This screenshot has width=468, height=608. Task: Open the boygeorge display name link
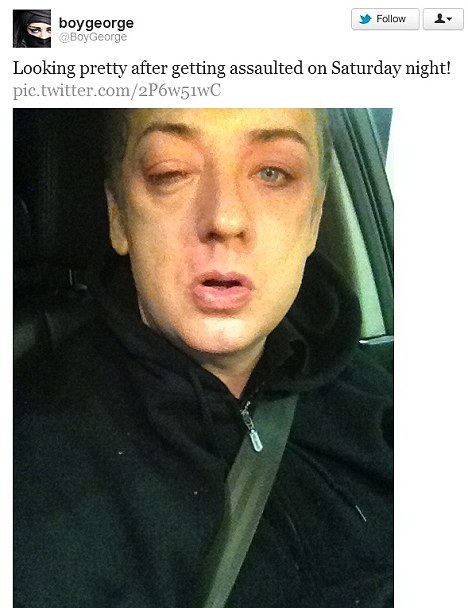[x=96, y=23]
